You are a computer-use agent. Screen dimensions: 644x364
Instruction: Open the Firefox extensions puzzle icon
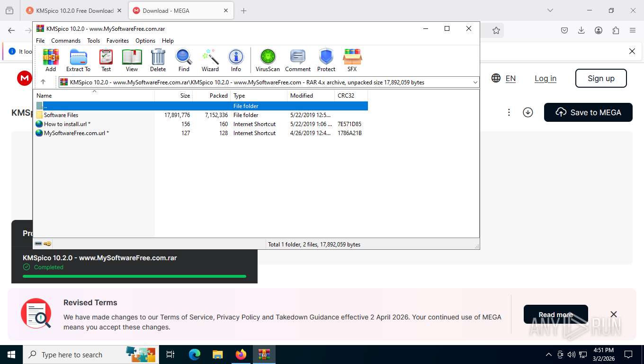[616, 30]
